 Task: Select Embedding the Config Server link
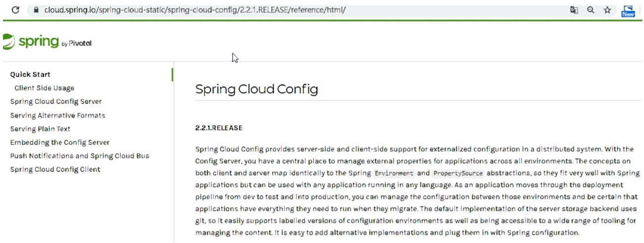click(x=60, y=142)
